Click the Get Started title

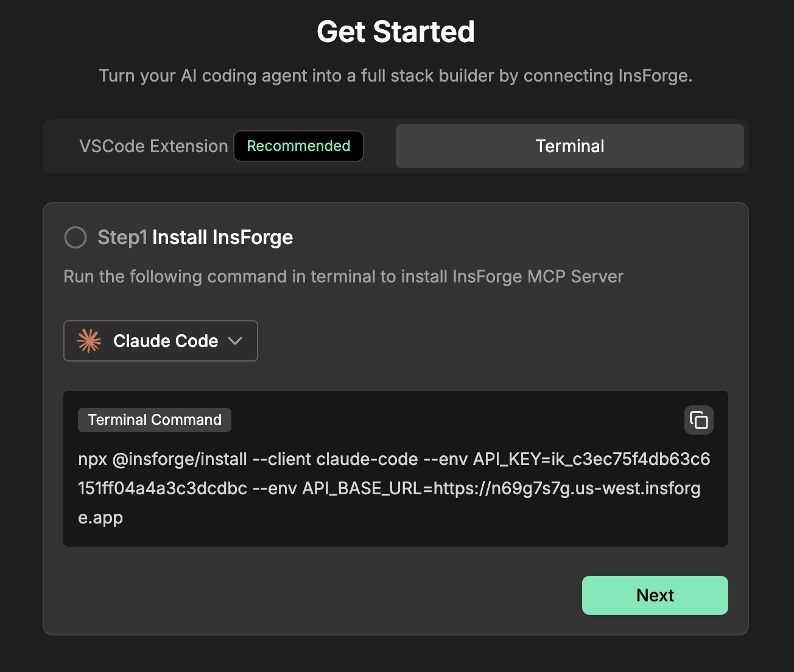(x=396, y=32)
